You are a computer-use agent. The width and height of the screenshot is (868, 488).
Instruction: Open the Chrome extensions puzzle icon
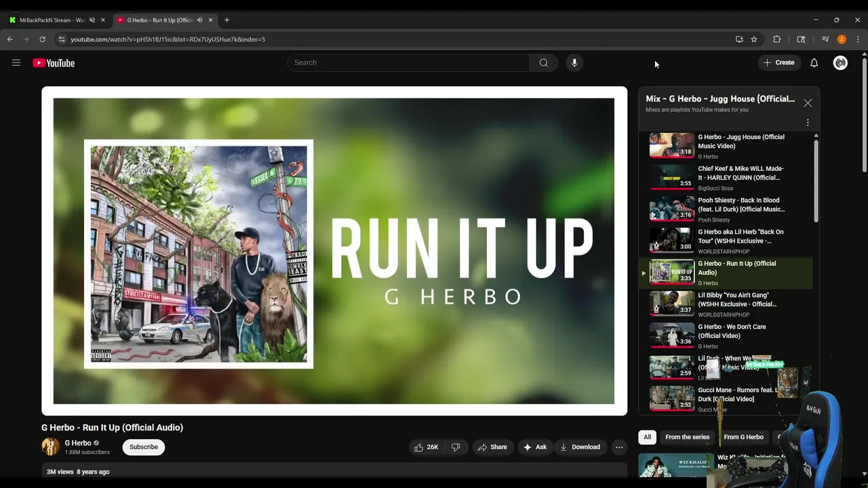pyautogui.click(x=776, y=39)
